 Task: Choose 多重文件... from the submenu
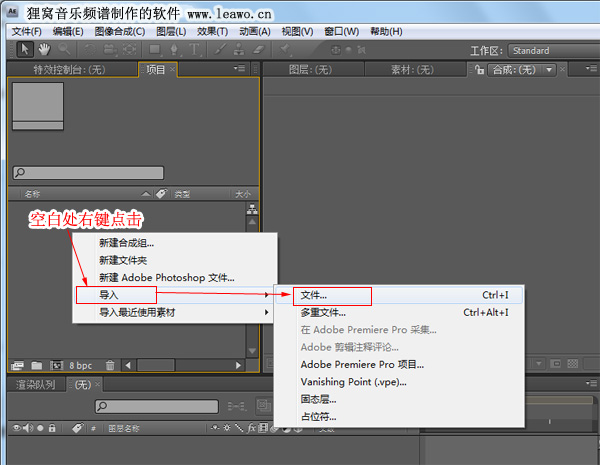pos(399,312)
